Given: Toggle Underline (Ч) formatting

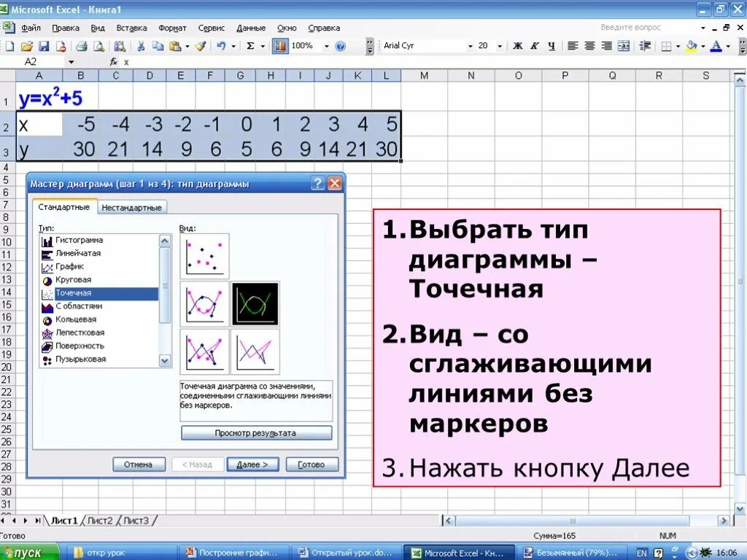Looking at the screenshot, I should tap(551, 46).
